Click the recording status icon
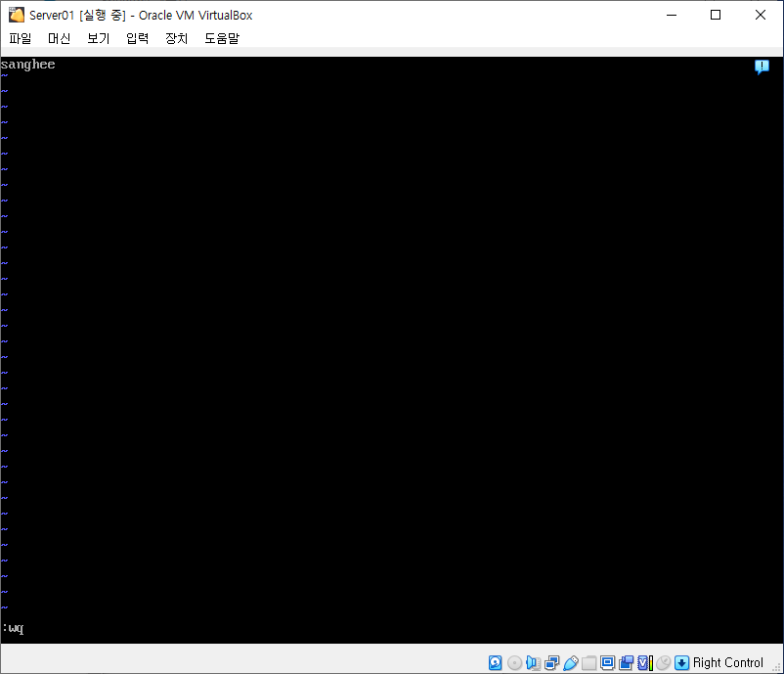 [626, 662]
